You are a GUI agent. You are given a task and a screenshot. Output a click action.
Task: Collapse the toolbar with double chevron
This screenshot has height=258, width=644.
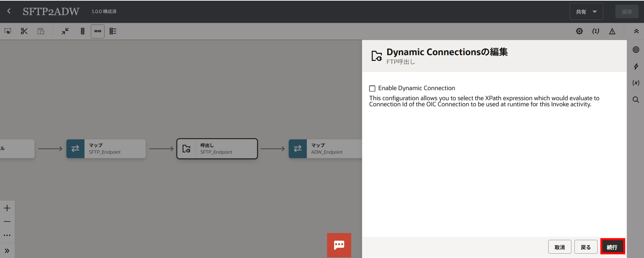(636, 31)
